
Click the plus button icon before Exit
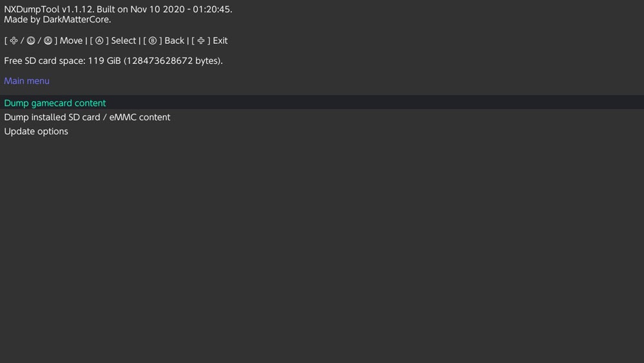pyautogui.click(x=201, y=41)
